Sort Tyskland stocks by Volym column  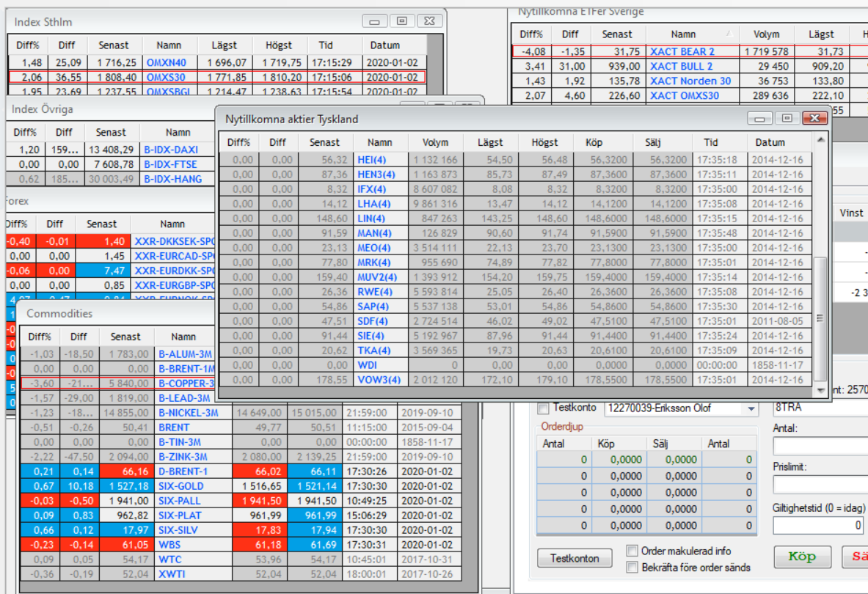[x=436, y=142]
